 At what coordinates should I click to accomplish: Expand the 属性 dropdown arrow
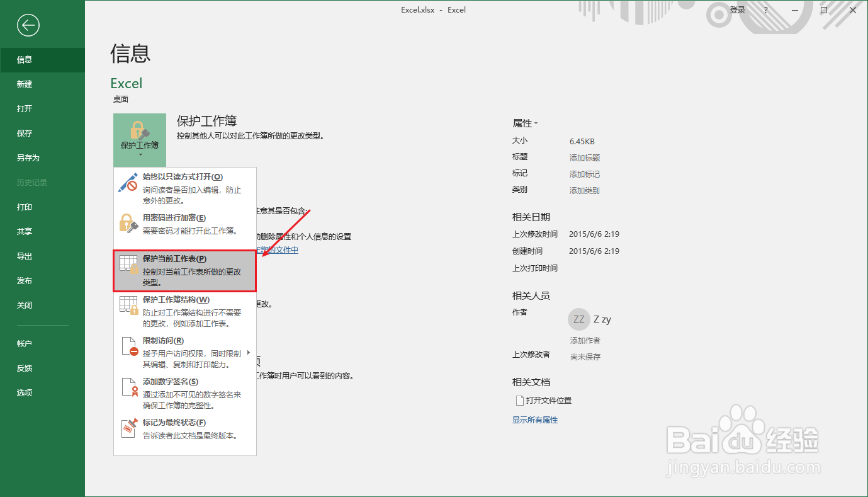pos(536,123)
